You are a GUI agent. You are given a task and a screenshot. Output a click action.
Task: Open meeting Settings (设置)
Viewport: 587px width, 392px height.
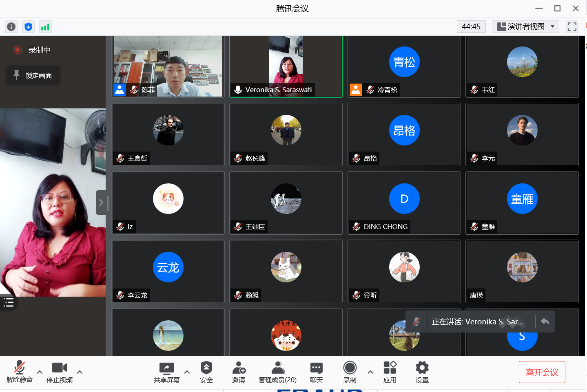(x=422, y=372)
